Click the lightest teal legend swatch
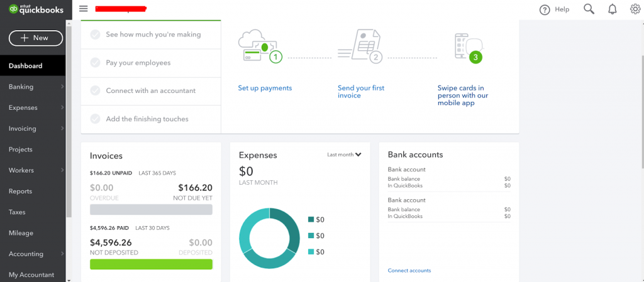This screenshot has width=644, height=282. pyautogui.click(x=311, y=252)
